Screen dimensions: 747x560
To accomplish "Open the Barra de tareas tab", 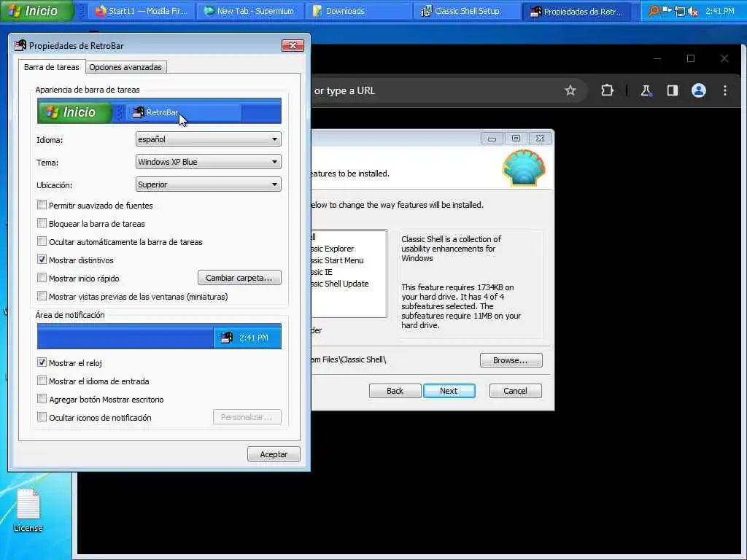I will coord(52,66).
